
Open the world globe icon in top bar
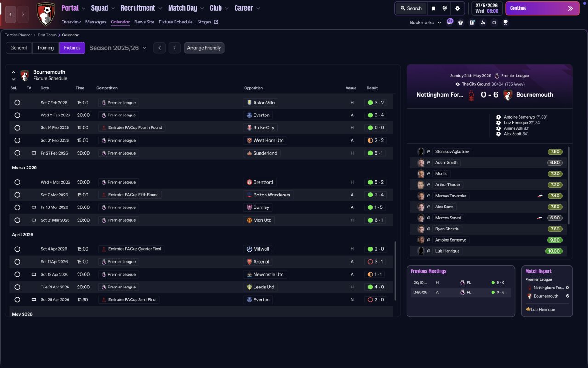(x=445, y=8)
